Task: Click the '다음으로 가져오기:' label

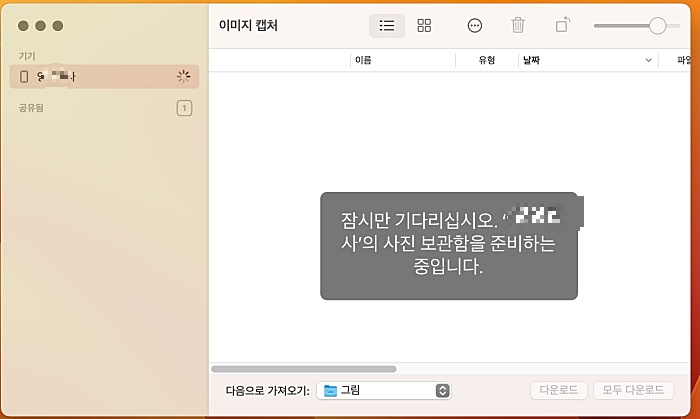Action: [267, 391]
